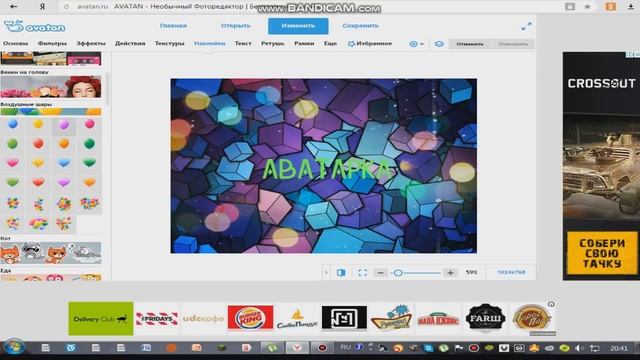
Task: Click the browser back arrow
Action: click(x=13, y=7)
